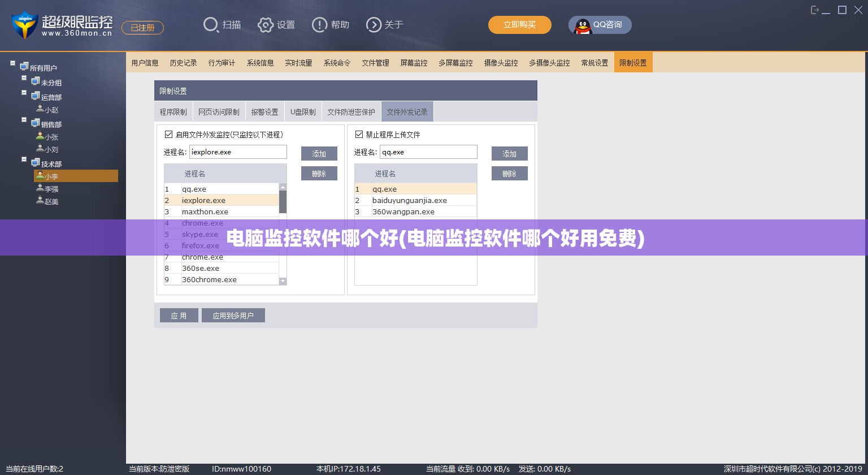Open the 系统信息 tab
This screenshot has height=475, width=868.
pyautogui.click(x=261, y=63)
